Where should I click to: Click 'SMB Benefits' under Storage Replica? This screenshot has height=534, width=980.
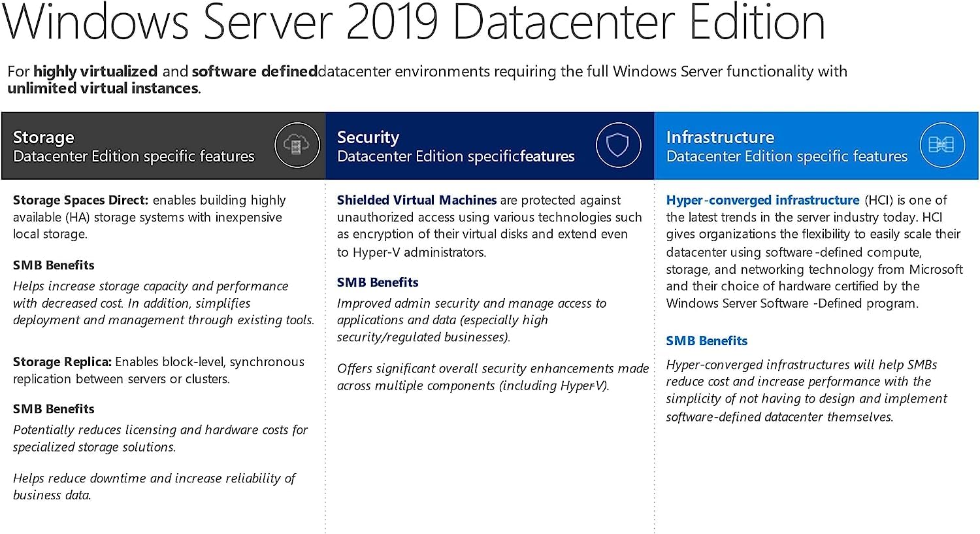(x=54, y=409)
